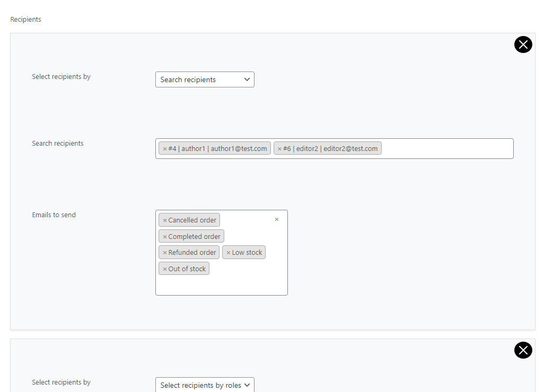The width and height of the screenshot is (544, 392).
Task: Remove the Low stock email tag
Action: [229, 253]
